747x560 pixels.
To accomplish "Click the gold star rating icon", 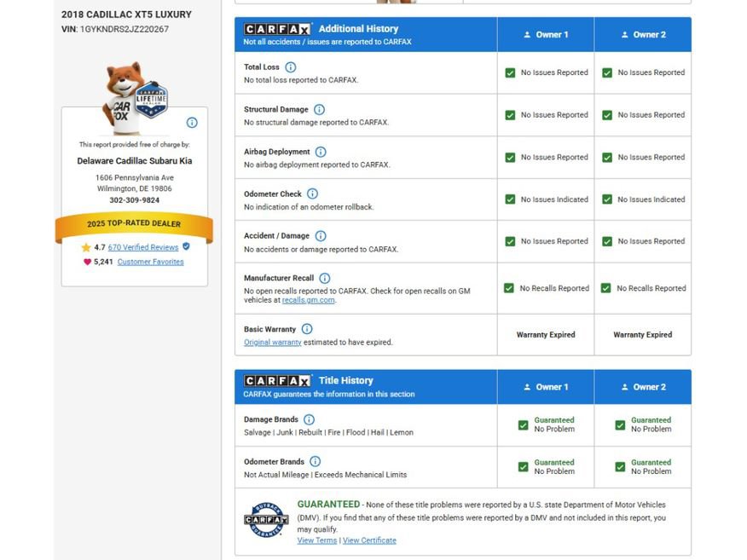I will tap(86, 247).
